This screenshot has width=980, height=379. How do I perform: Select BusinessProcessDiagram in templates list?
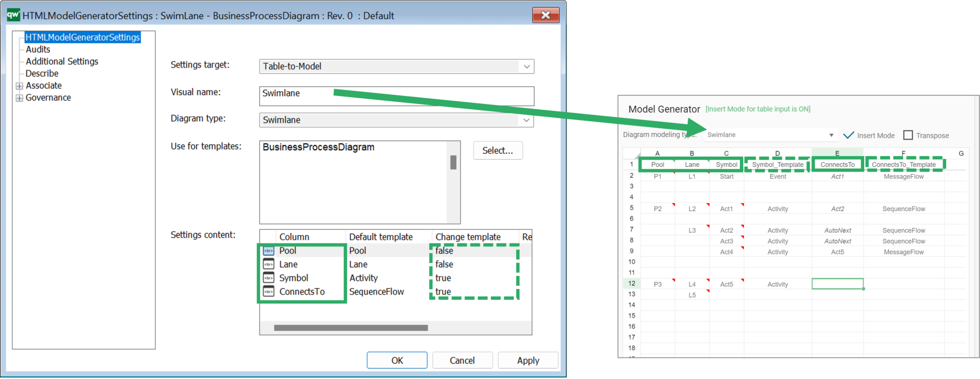[318, 147]
